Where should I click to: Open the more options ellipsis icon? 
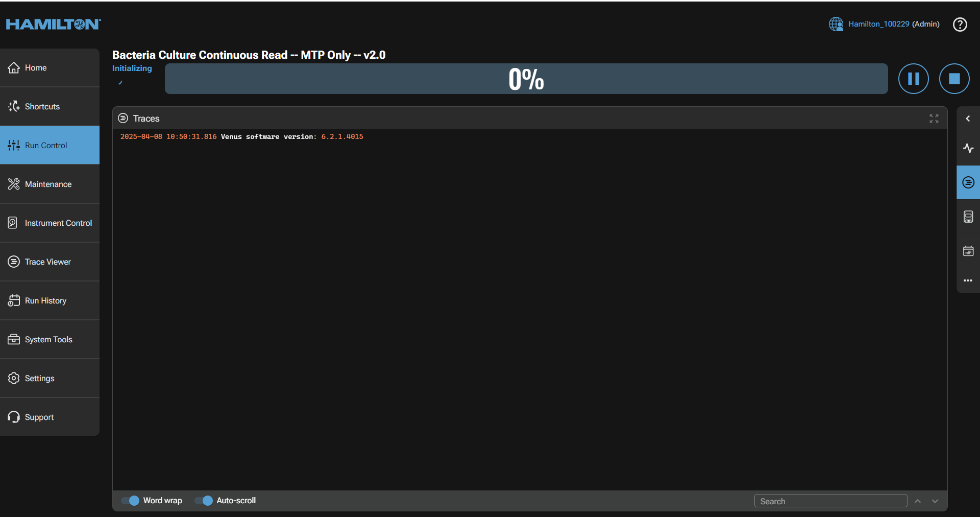pyautogui.click(x=968, y=280)
